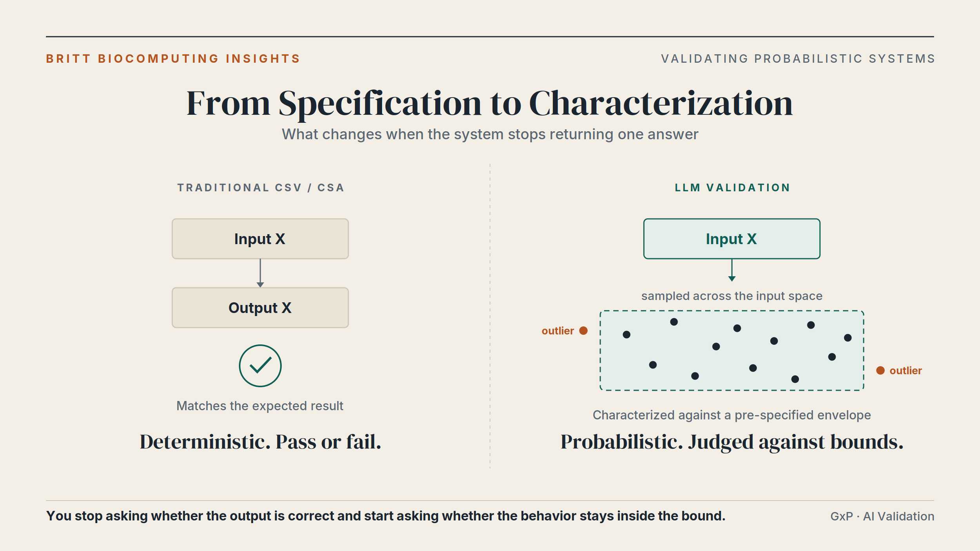
Task: Click the leftmost dark dot in the envelope
Action: click(x=626, y=334)
